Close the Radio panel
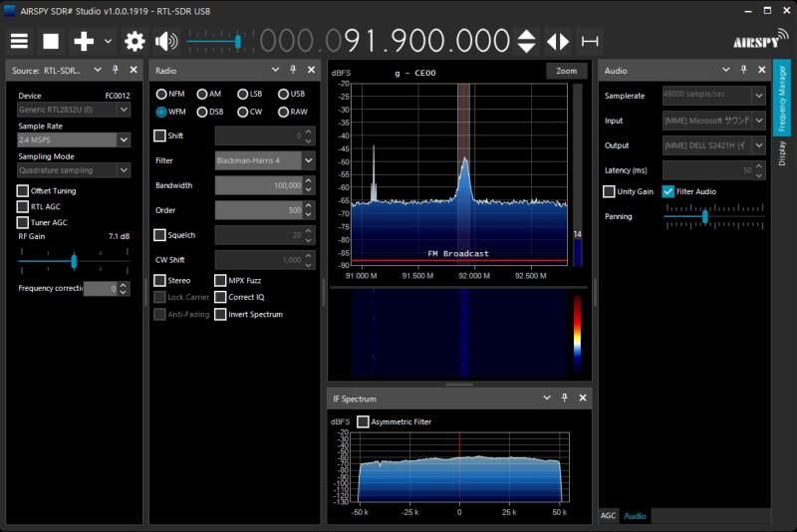This screenshot has width=797, height=532. 311,70
